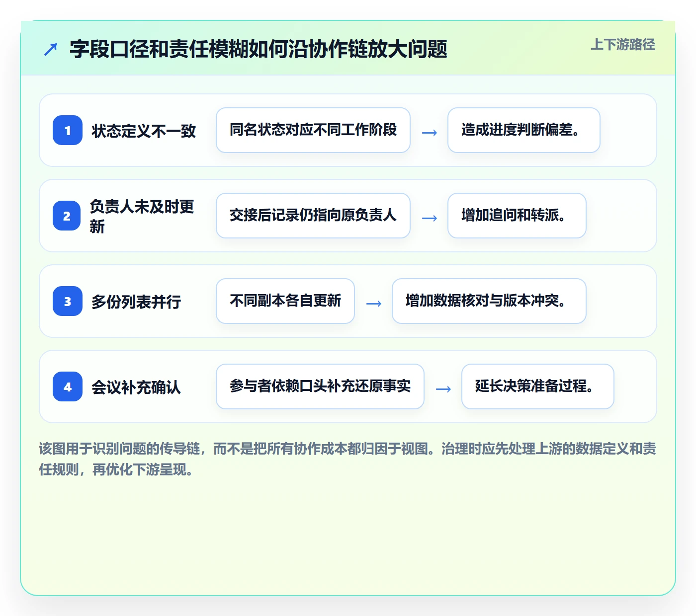
Task: Select the box 造成进度判断偏差。
Action: (x=524, y=130)
